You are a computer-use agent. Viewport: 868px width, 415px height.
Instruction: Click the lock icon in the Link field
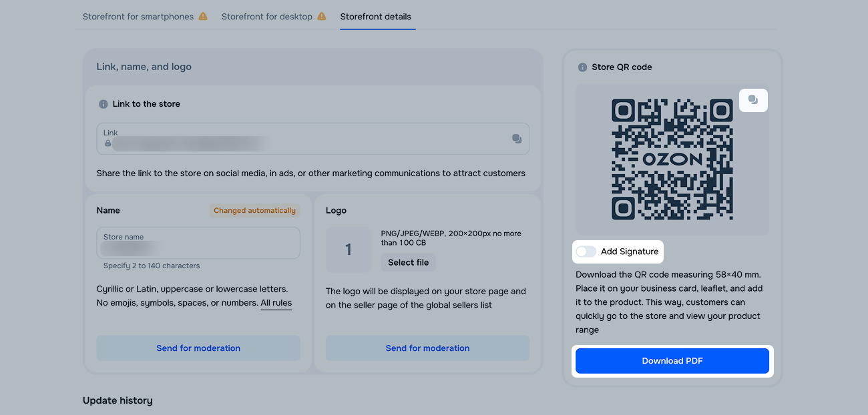(x=108, y=143)
